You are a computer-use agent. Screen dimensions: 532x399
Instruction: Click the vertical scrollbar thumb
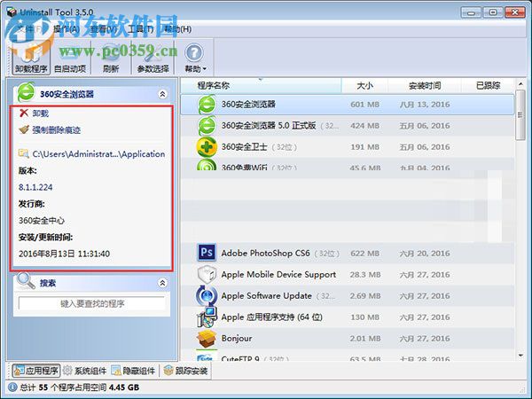pos(520,114)
